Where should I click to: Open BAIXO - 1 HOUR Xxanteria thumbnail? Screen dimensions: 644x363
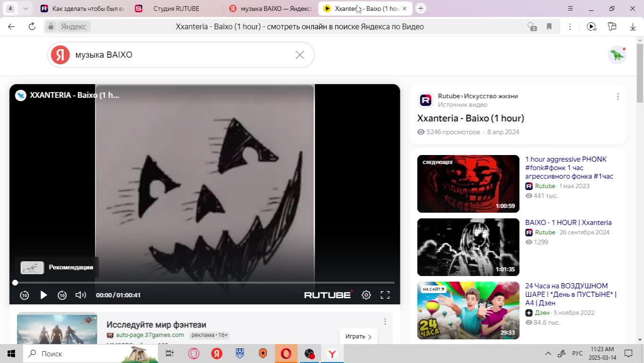click(468, 247)
